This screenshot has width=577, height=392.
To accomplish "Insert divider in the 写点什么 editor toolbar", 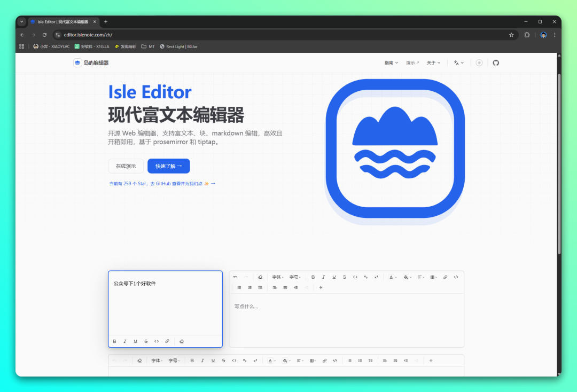I will click(x=321, y=287).
